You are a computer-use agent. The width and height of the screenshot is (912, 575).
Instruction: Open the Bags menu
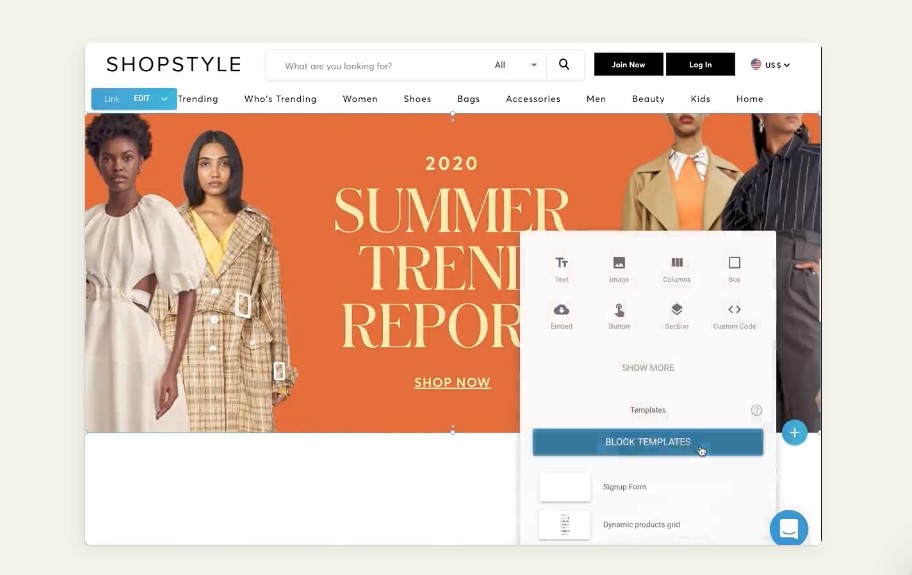[468, 99]
